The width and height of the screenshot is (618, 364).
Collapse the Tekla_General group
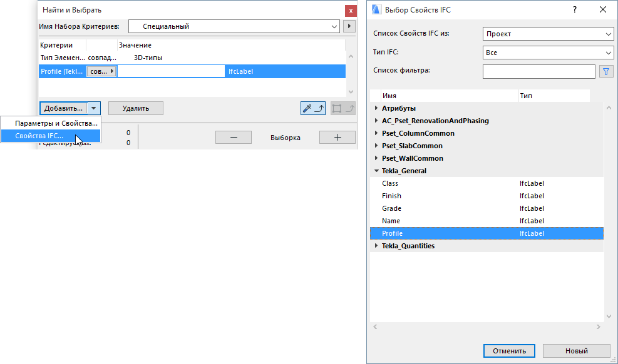(376, 171)
